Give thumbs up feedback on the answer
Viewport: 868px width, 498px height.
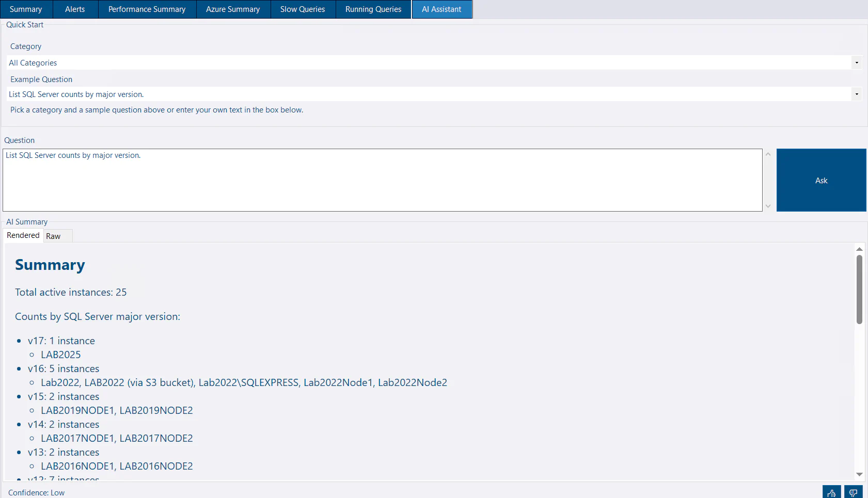coord(831,492)
